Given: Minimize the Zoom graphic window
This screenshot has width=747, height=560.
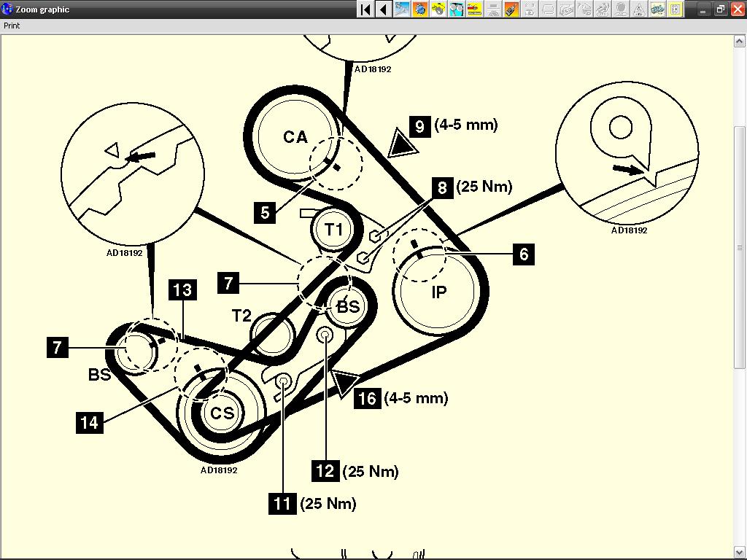Looking at the screenshot, I should pyautogui.click(x=704, y=9).
